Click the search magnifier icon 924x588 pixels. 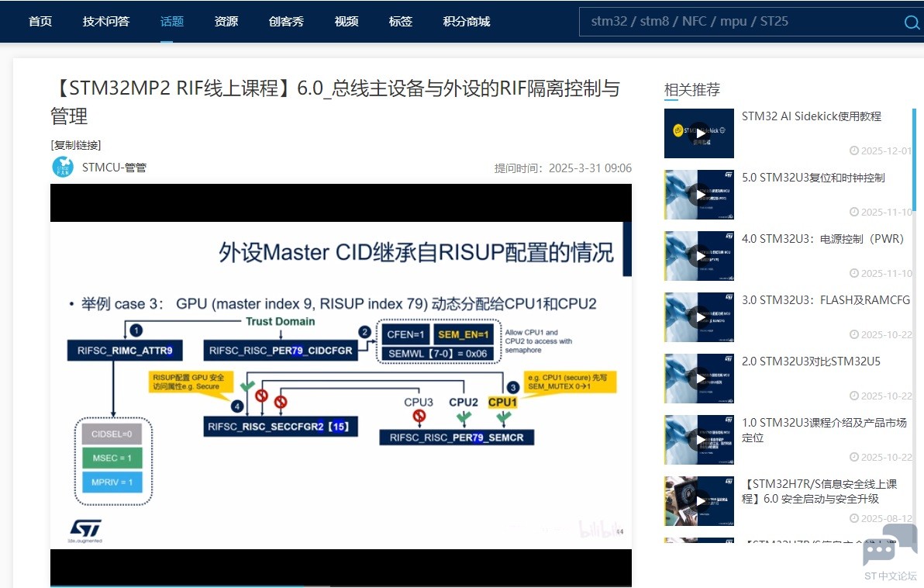(x=912, y=22)
